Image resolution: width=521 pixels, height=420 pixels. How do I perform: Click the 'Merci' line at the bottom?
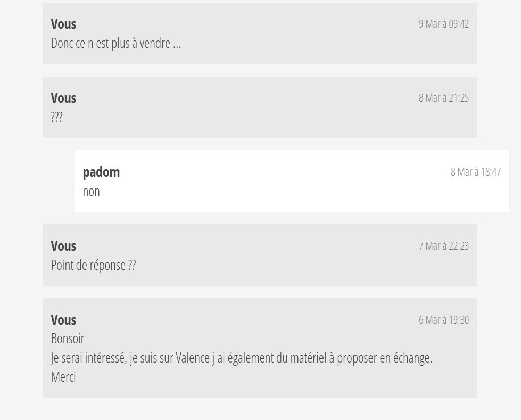(x=63, y=377)
